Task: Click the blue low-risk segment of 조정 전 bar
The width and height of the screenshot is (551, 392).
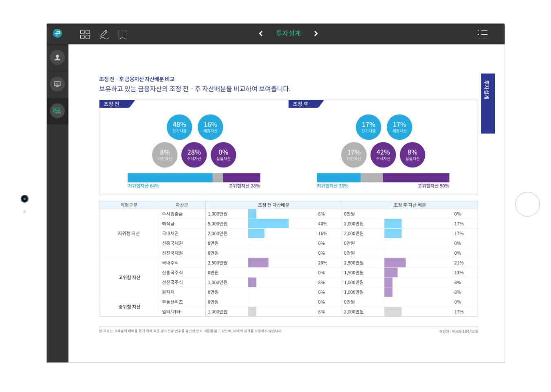Action: tap(170, 178)
